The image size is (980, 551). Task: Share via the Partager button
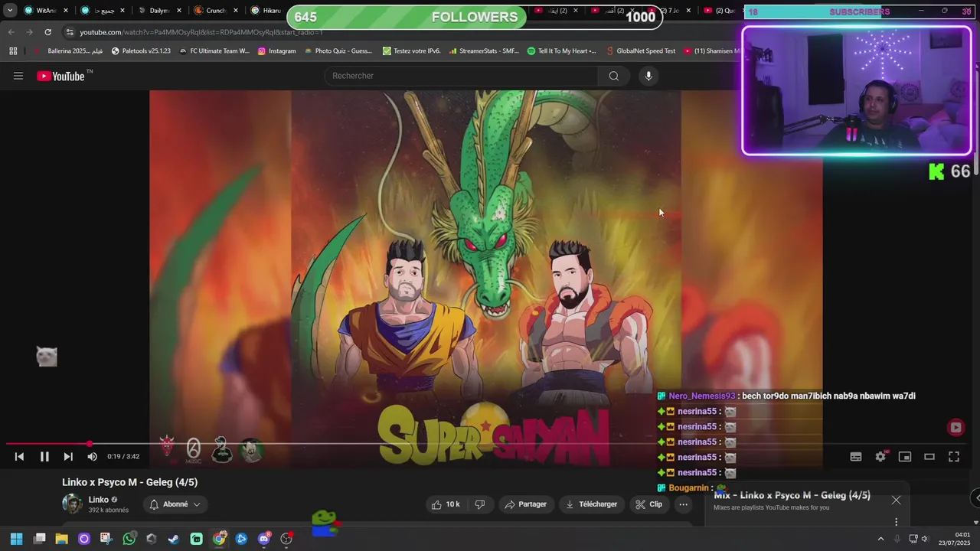click(x=526, y=504)
